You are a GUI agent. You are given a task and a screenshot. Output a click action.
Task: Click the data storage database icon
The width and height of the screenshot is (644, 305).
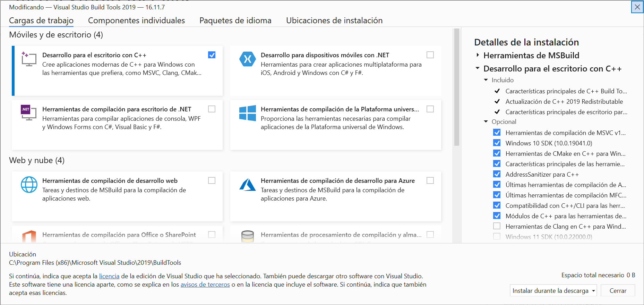coord(248,237)
